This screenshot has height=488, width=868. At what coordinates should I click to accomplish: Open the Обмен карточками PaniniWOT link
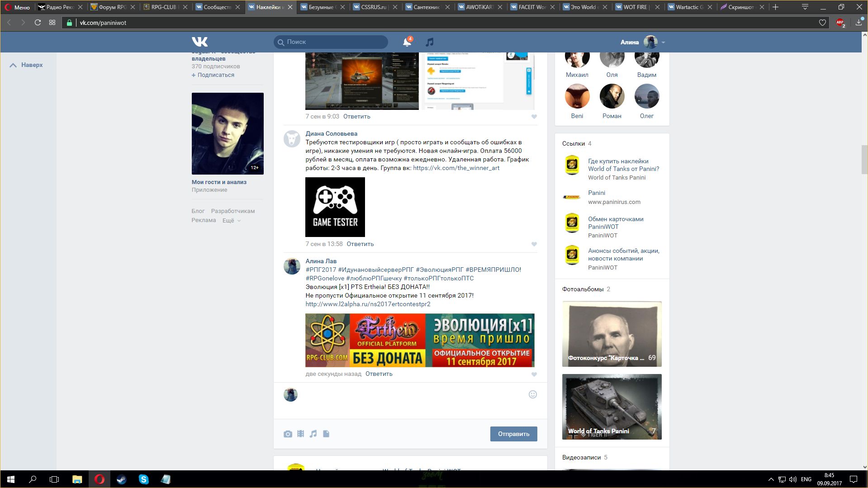pos(616,223)
